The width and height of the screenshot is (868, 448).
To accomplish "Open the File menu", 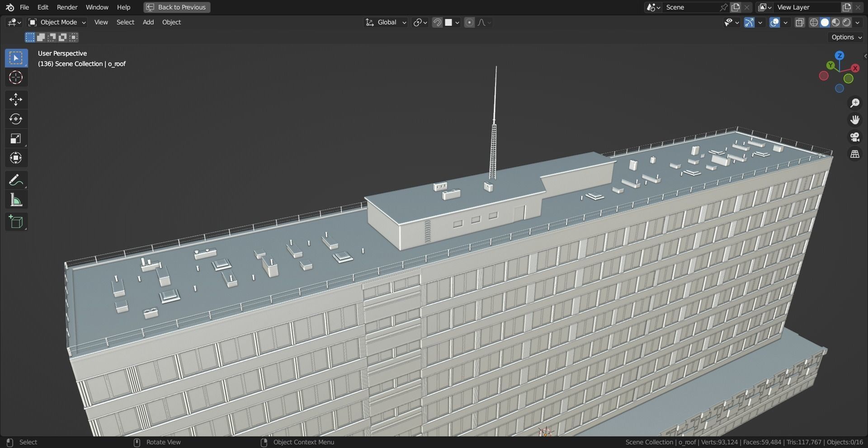I will 24,7.
